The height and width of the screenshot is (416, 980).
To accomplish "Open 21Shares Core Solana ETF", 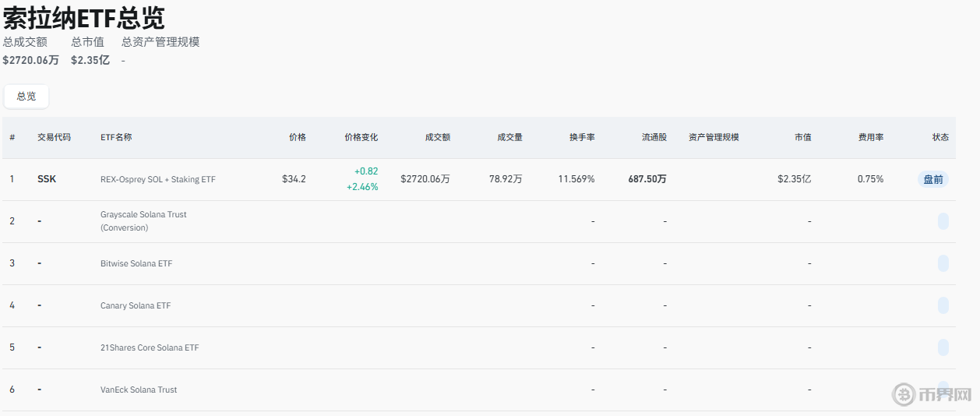I will click(150, 347).
